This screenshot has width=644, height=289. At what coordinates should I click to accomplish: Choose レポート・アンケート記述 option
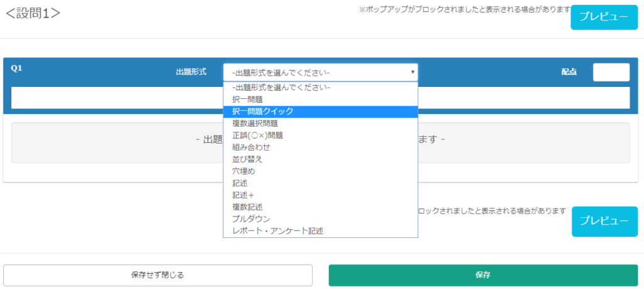(x=320, y=231)
